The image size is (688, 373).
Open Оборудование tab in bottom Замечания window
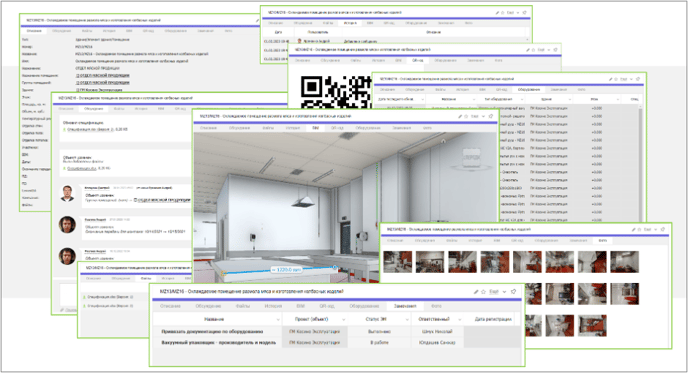point(364,306)
